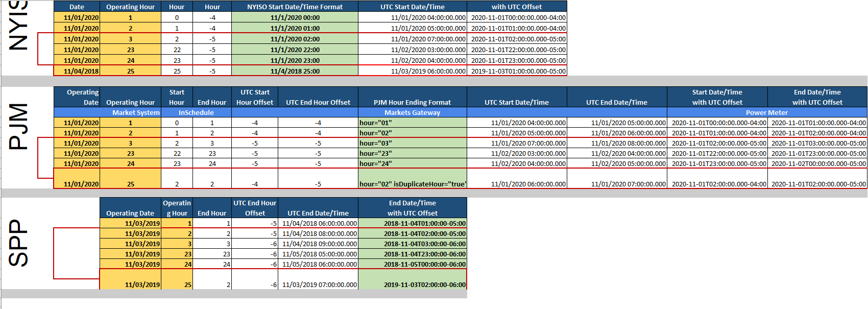Click the "PJM Hour Ending Format" header
The width and height of the screenshot is (868, 309).
[413, 97]
